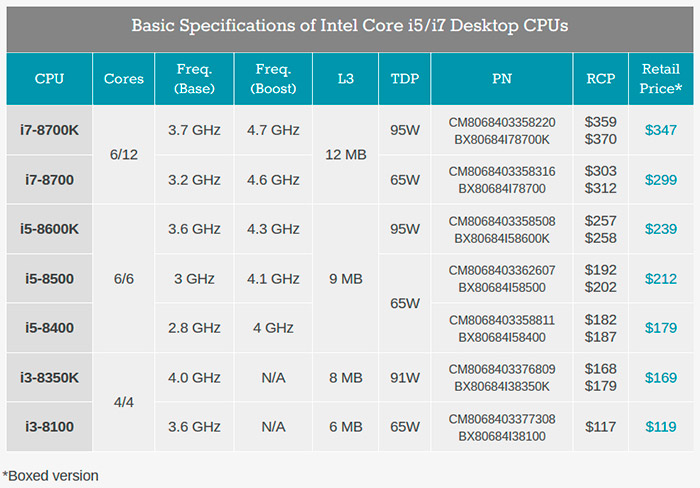Select the 4 GHz boost cell
Viewport: 700px width, 488px height.
(x=273, y=328)
